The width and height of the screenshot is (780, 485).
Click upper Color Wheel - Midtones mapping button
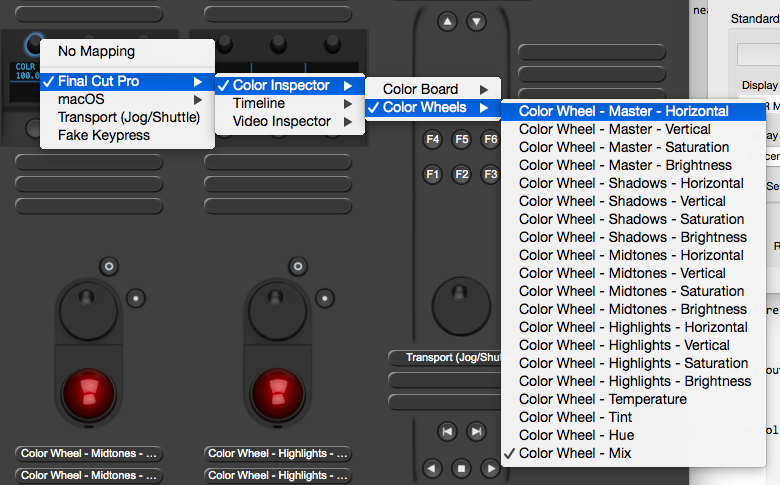(x=89, y=453)
